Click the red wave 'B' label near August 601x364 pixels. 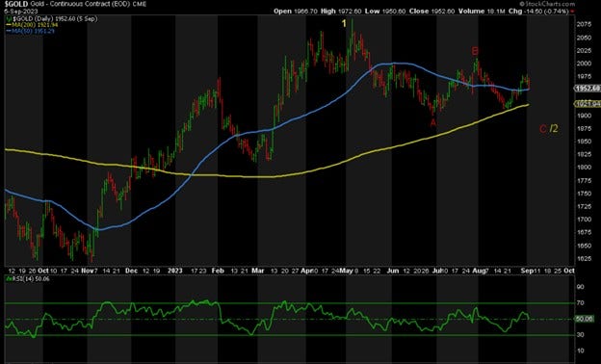click(x=475, y=51)
